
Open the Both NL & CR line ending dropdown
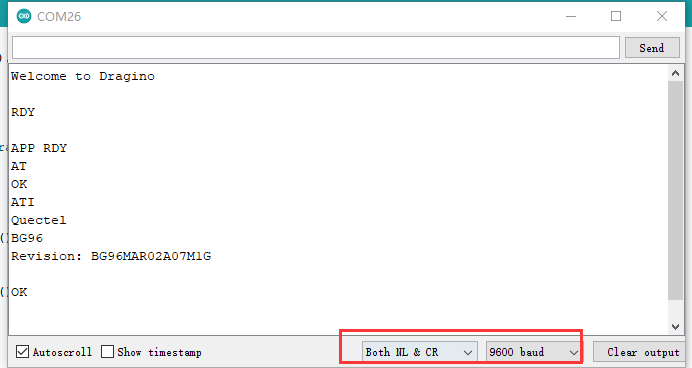pos(419,352)
